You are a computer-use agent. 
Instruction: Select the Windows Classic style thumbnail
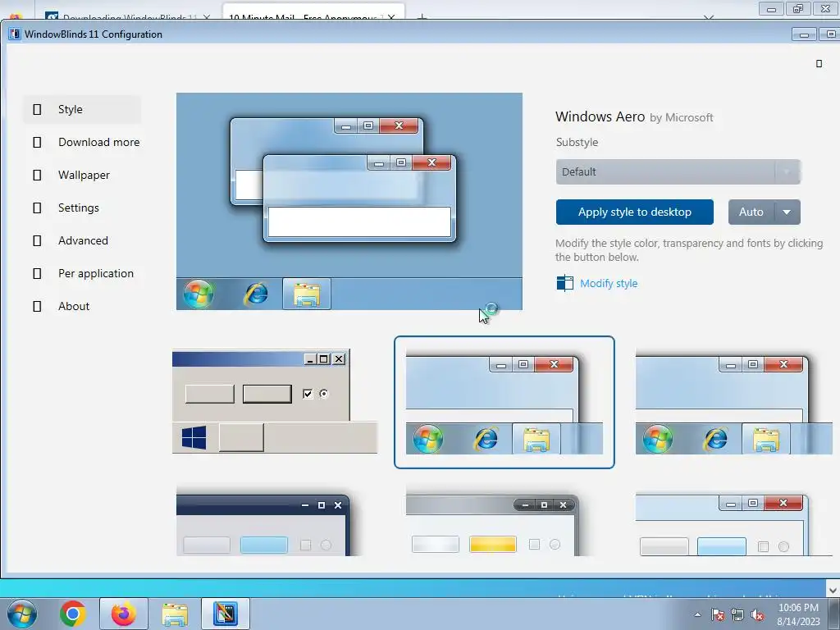click(275, 402)
